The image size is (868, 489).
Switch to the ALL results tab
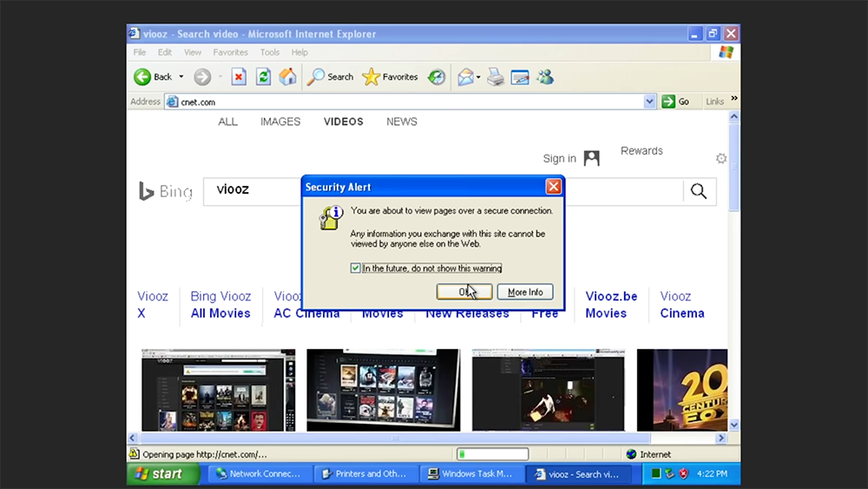click(227, 122)
